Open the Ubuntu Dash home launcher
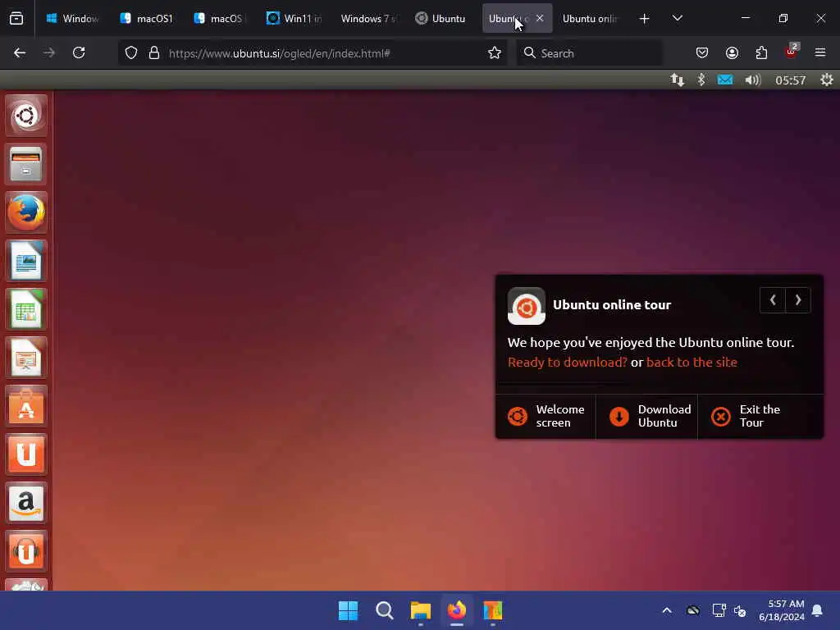 25,115
